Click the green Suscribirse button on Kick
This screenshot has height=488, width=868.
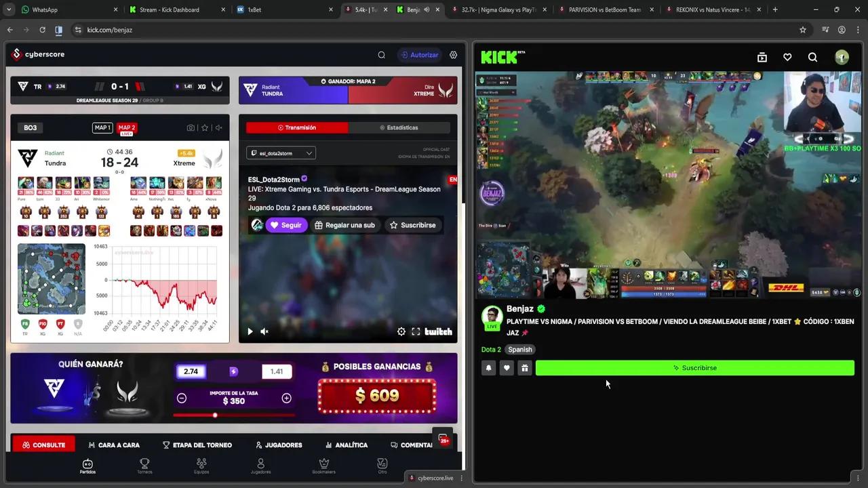coord(695,368)
